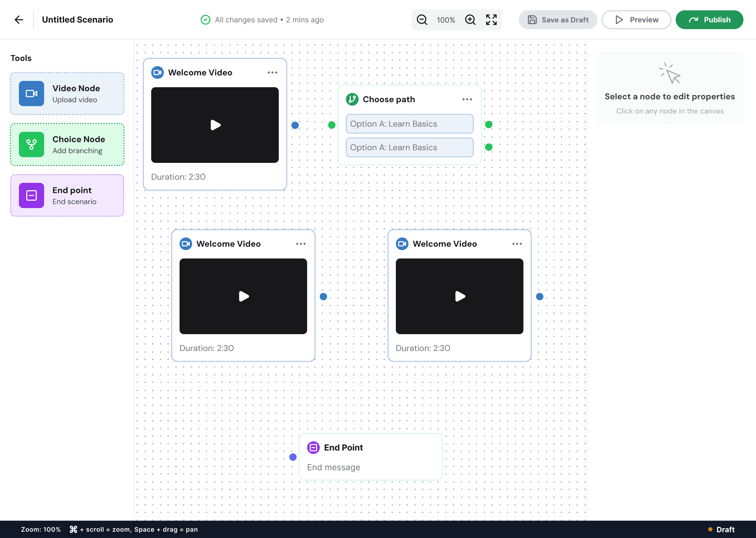Select the first Option A: Learn Basics field
The height and width of the screenshot is (538, 756).
[409, 124]
